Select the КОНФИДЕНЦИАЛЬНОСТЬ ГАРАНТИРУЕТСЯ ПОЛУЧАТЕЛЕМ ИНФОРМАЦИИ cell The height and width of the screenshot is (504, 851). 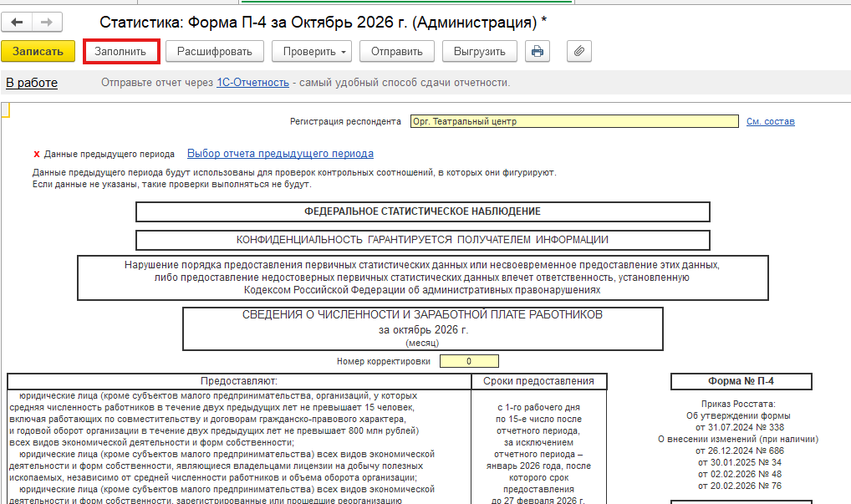(x=422, y=240)
